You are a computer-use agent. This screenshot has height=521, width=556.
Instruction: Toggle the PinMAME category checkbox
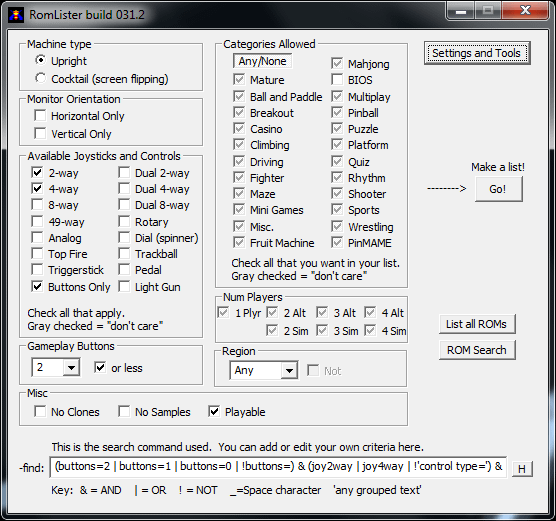click(337, 243)
